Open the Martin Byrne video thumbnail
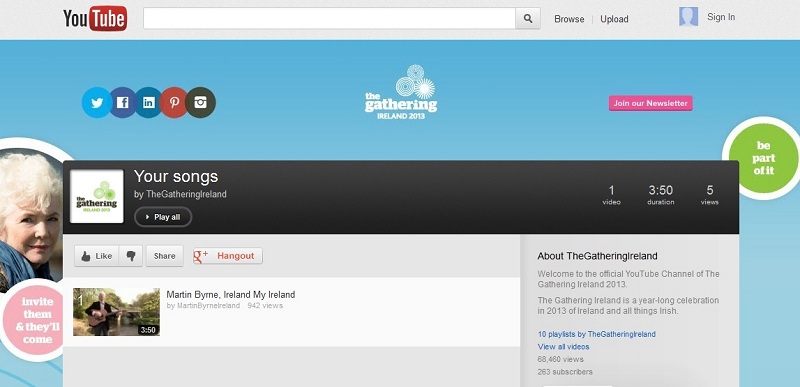 point(116,312)
